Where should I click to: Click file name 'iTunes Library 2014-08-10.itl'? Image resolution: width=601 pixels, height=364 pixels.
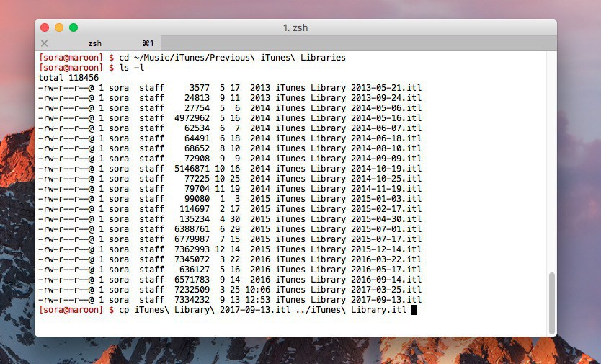pos(348,148)
